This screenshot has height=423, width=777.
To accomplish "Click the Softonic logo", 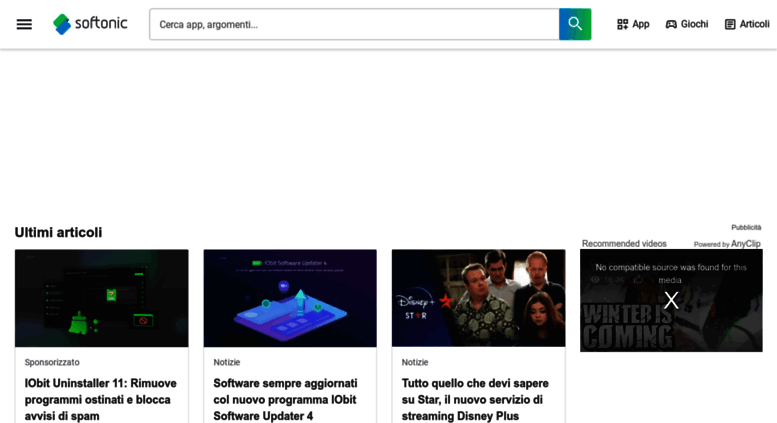I will tap(90, 24).
